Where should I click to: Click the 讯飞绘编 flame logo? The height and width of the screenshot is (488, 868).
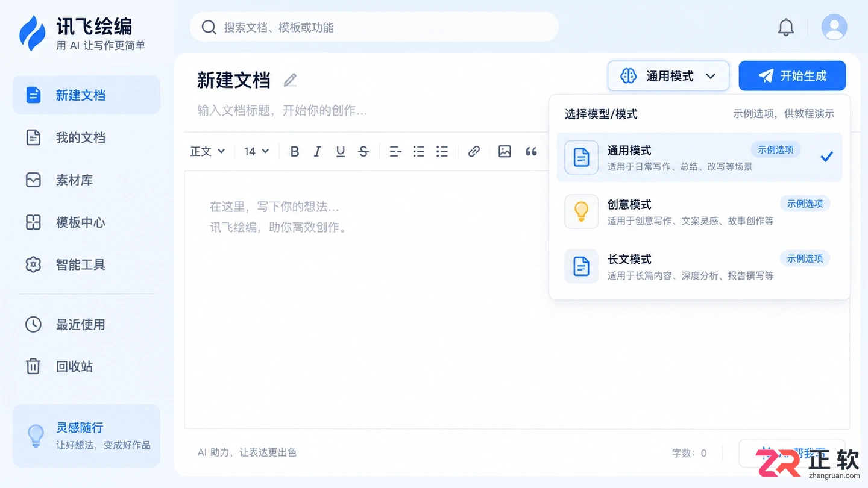tap(32, 33)
